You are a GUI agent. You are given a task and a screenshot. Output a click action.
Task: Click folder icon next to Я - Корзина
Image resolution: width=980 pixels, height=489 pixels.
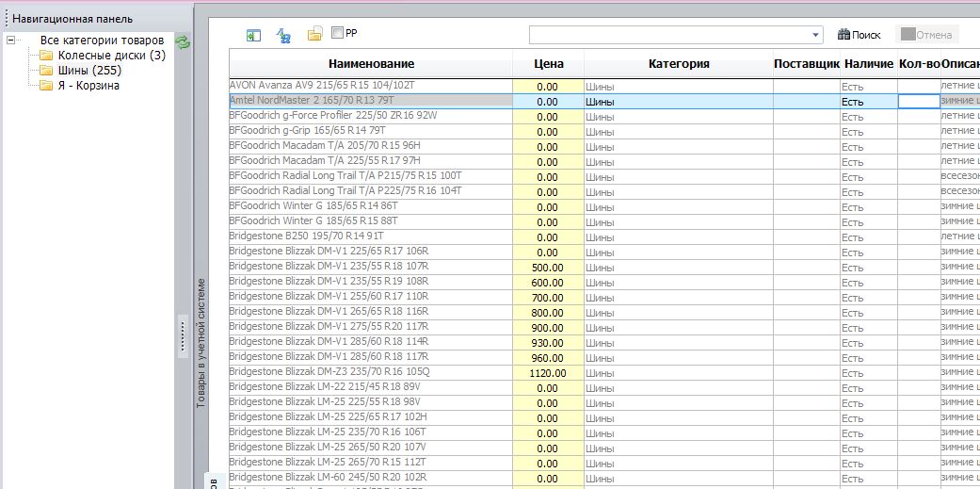click(x=46, y=86)
